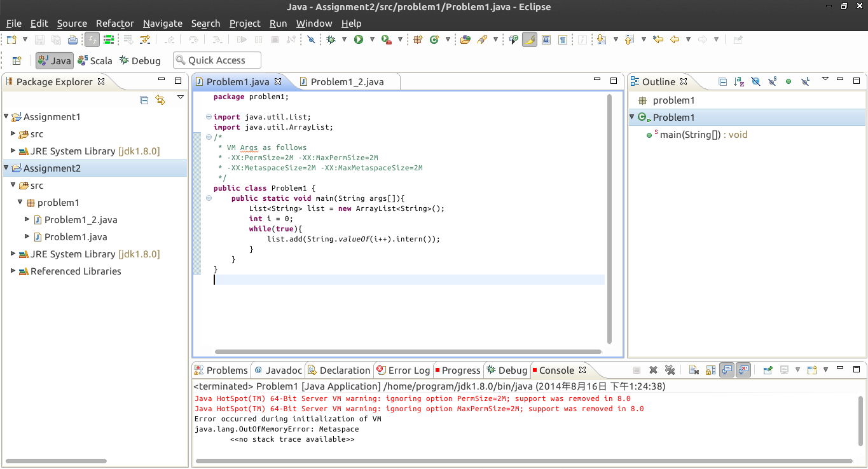Select Problem1.java in Package Explorer
This screenshot has width=868, height=469.
(76, 237)
